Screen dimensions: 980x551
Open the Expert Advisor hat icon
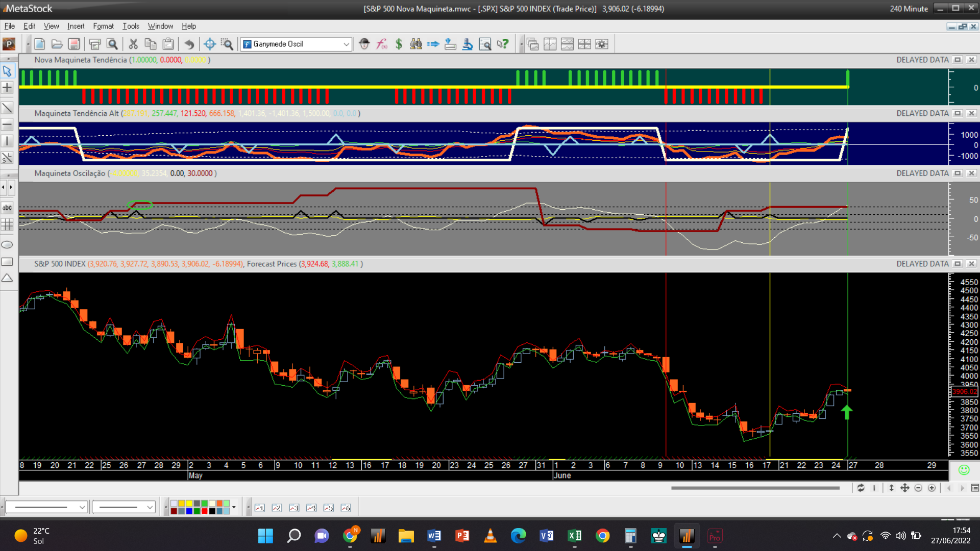tap(364, 44)
